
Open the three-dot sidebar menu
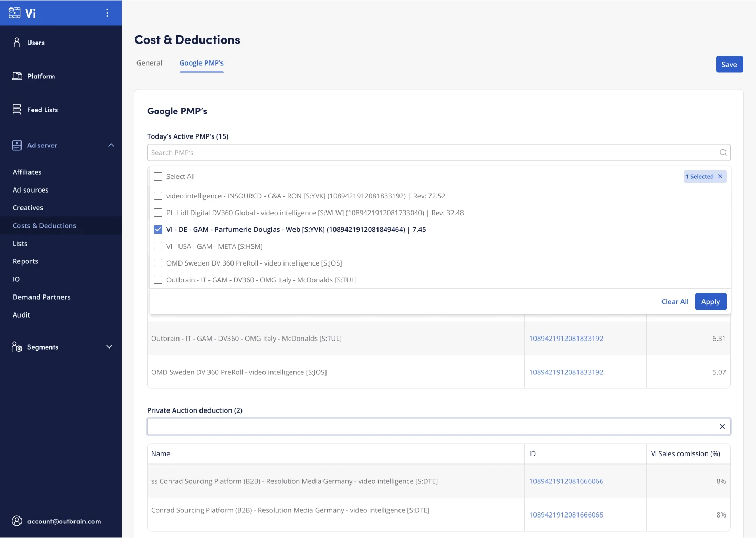click(x=107, y=13)
